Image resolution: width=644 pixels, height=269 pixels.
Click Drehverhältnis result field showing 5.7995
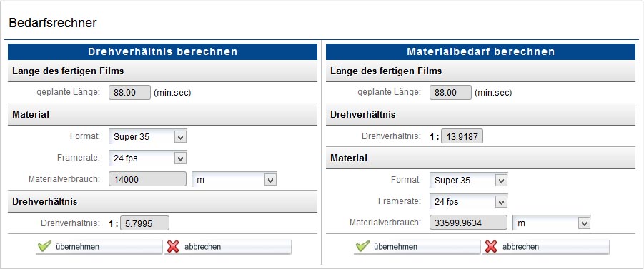(x=144, y=223)
